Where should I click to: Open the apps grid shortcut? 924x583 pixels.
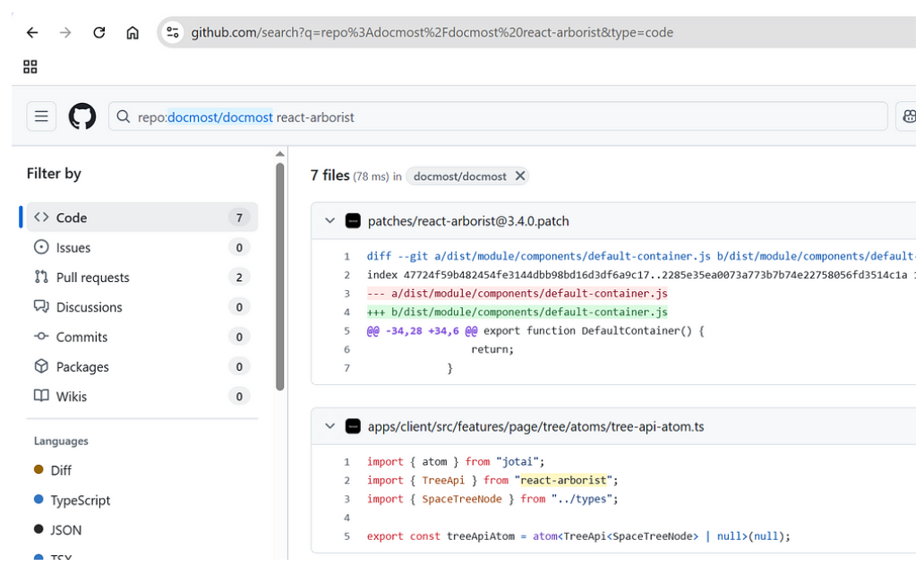30,66
